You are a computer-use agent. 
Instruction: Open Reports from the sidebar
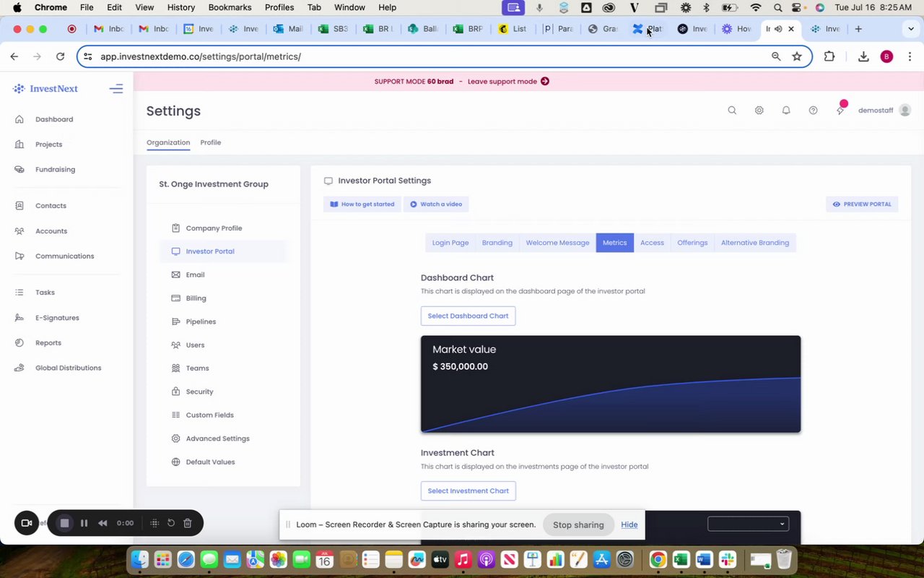pos(48,343)
